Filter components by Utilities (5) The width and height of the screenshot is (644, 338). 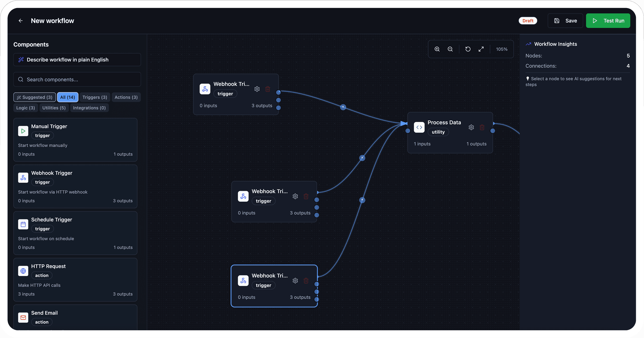[x=54, y=108]
